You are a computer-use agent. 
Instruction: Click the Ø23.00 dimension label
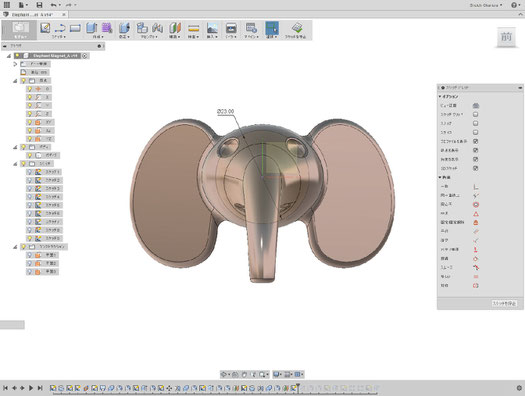(225, 111)
